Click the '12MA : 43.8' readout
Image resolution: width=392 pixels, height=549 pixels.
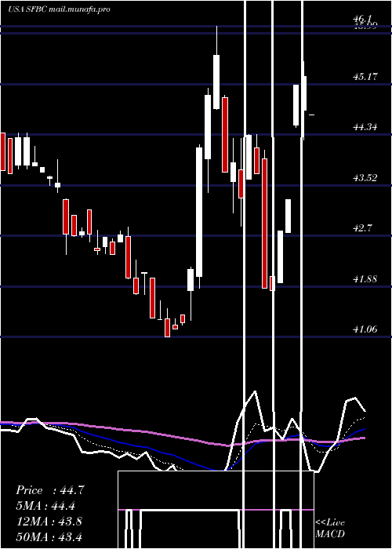tap(49, 522)
